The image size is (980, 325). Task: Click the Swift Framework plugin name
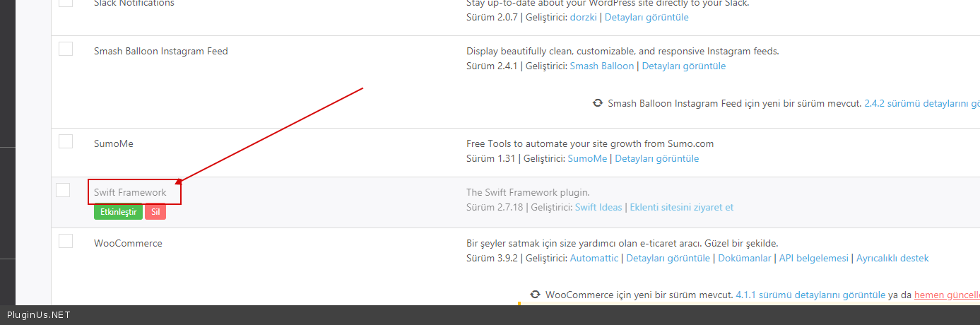point(130,192)
